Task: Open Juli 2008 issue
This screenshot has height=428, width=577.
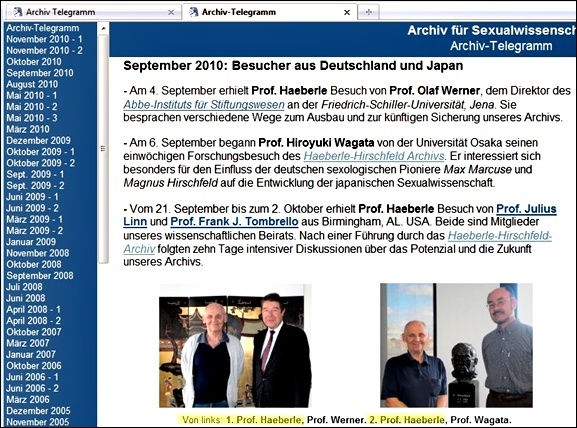Action: pyautogui.click(x=24, y=287)
